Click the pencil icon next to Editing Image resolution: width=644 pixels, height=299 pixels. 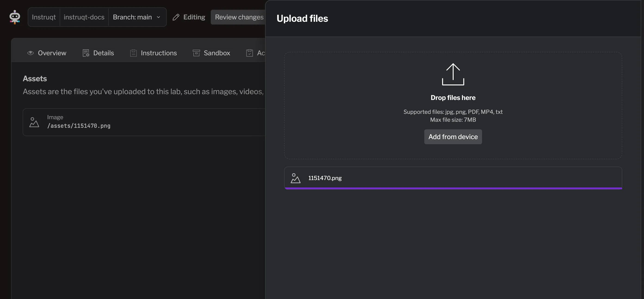(x=176, y=17)
